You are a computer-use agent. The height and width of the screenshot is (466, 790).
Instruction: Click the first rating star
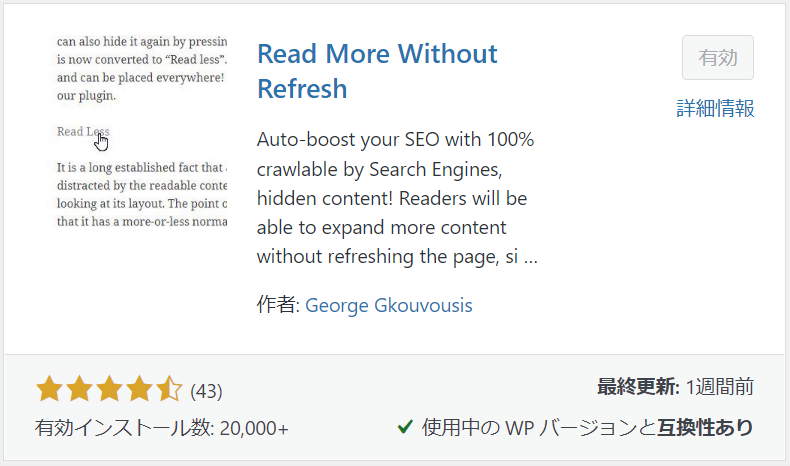pyautogui.click(x=49, y=389)
